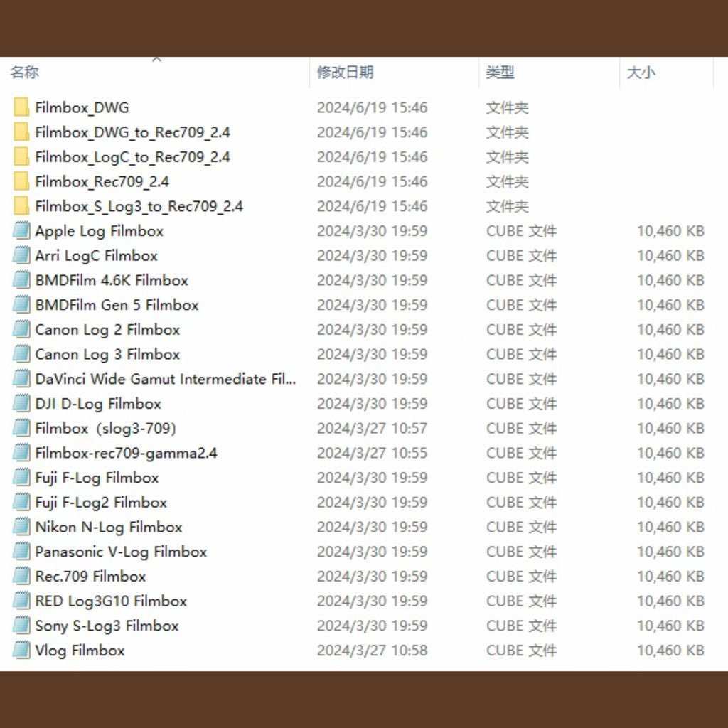Viewport: 728px width, 728px height.
Task: Open the Filmbox_DWG folder icon
Action: [21, 107]
